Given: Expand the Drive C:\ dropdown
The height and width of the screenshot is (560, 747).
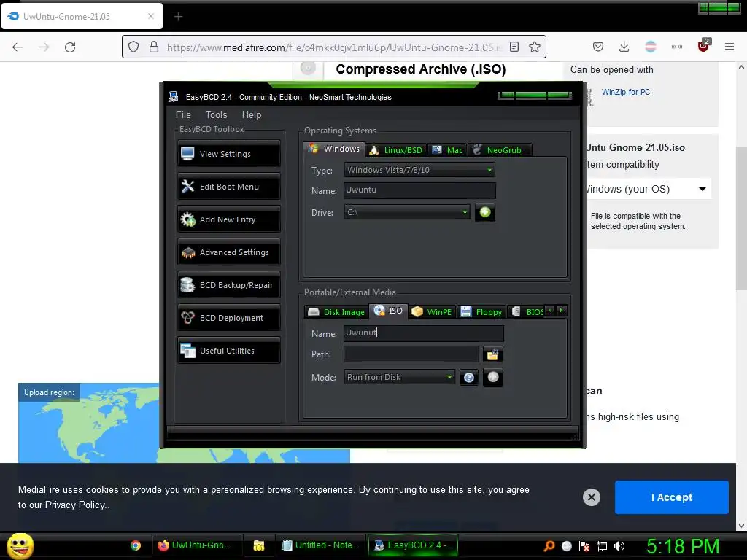Looking at the screenshot, I should coord(407,212).
